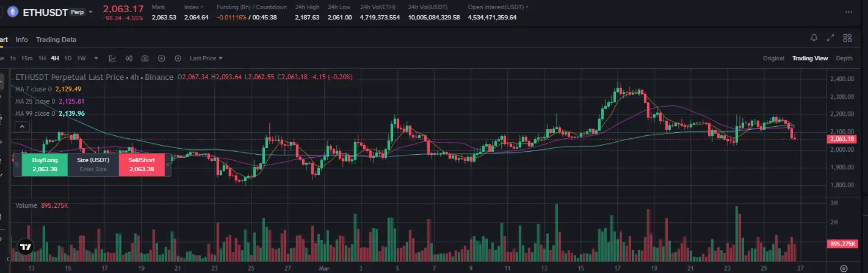Click the TradingView logo on the chart

[x=26, y=247]
